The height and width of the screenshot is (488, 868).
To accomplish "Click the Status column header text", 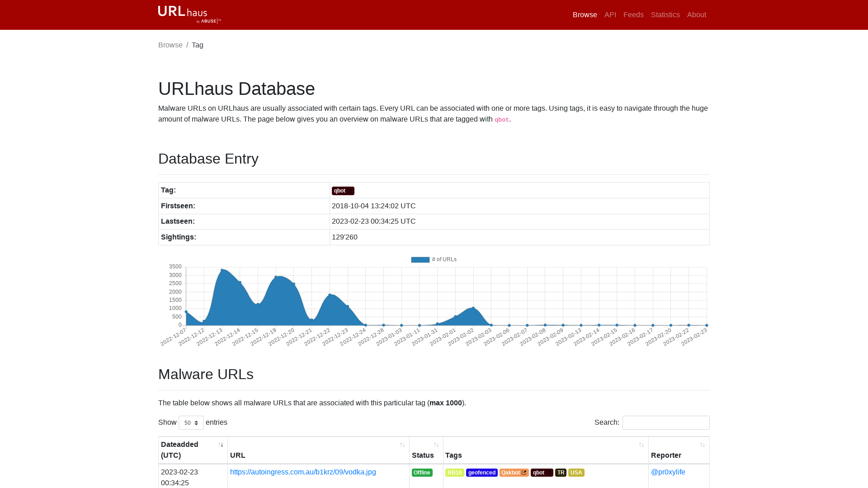I will tap(423, 455).
